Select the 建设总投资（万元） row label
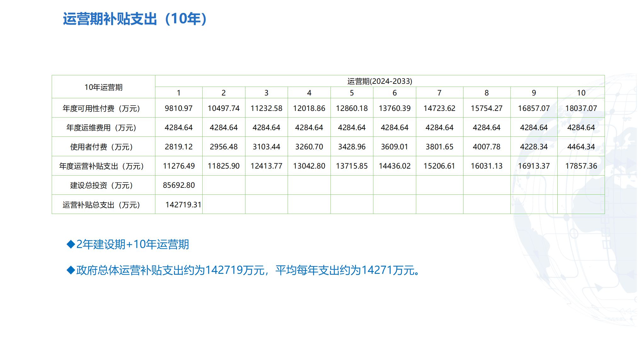This screenshot has width=644, height=363. pos(101,185)
